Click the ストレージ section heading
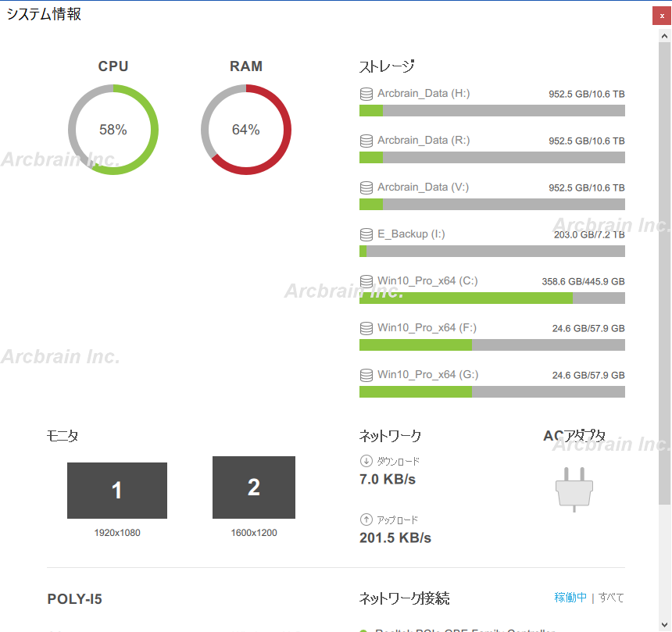The image size is (672, 632). 387,66
